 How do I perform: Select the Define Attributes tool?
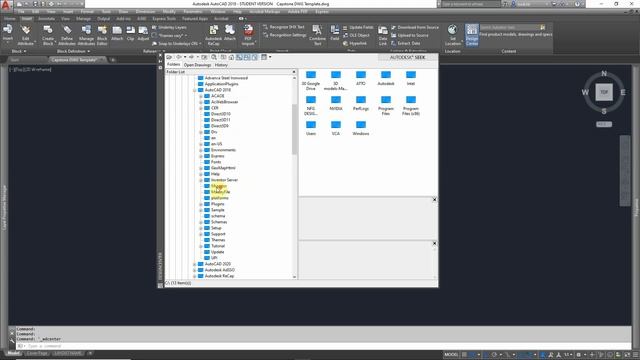[x=67, y=35]
